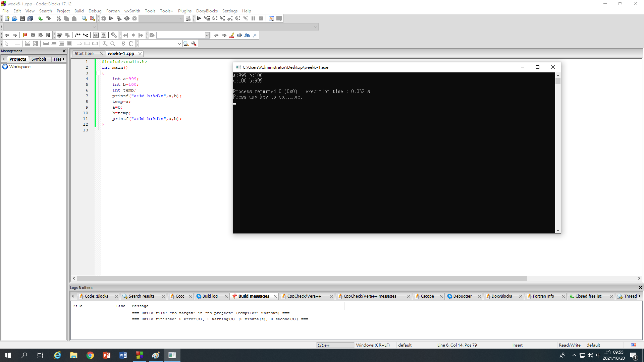Click the Rebuild icon in the toolbar
Viewport: 644px width, 362px height.
pos(127,18)
